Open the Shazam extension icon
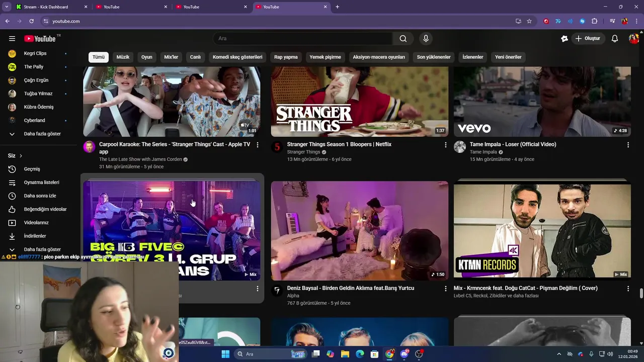 pos(582,21)
